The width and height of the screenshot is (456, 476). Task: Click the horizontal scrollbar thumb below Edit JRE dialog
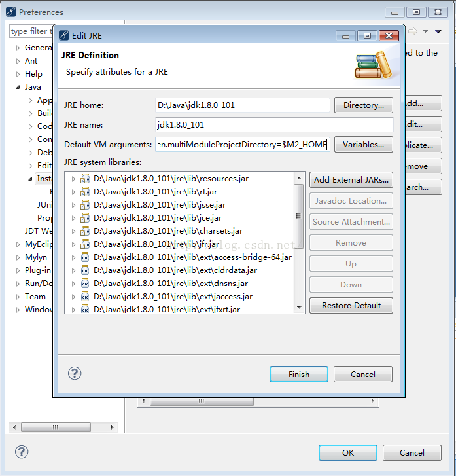[202, 401]
